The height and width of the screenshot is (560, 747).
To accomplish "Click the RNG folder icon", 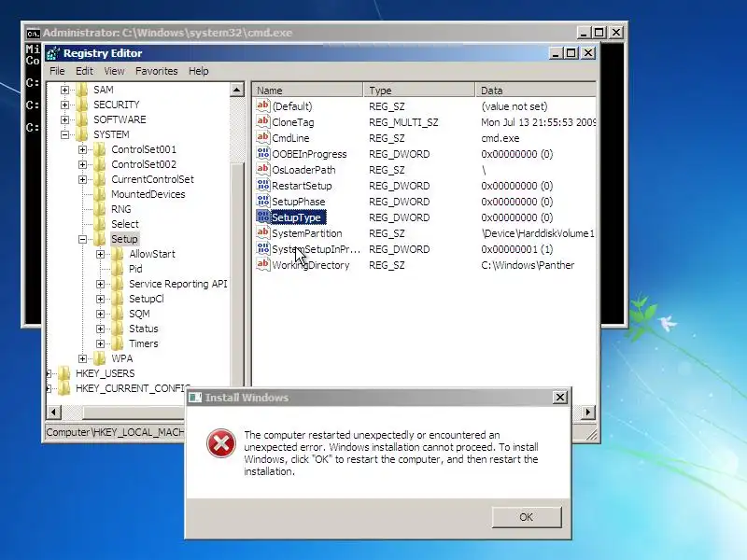I will (100, 209).
